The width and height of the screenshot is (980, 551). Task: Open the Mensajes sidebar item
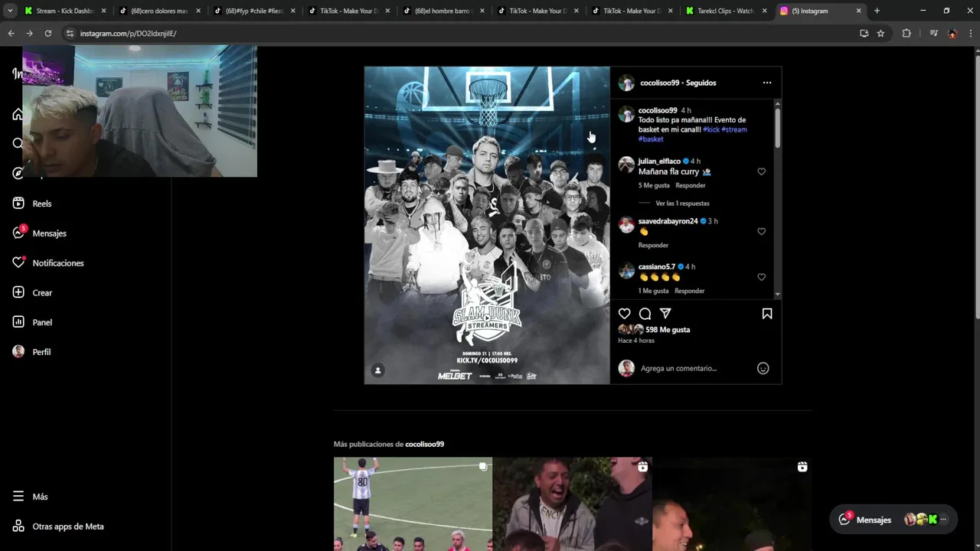(39, 233)
